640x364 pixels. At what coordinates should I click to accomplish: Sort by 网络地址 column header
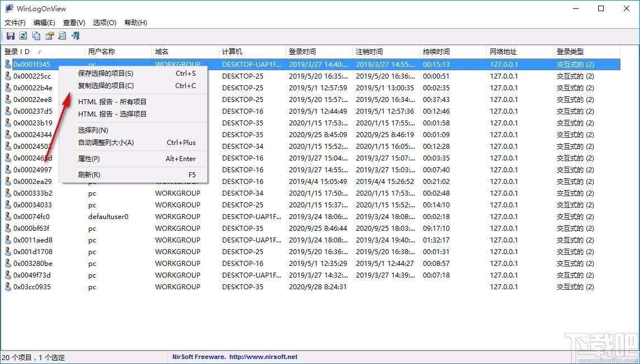pos(519,52)
